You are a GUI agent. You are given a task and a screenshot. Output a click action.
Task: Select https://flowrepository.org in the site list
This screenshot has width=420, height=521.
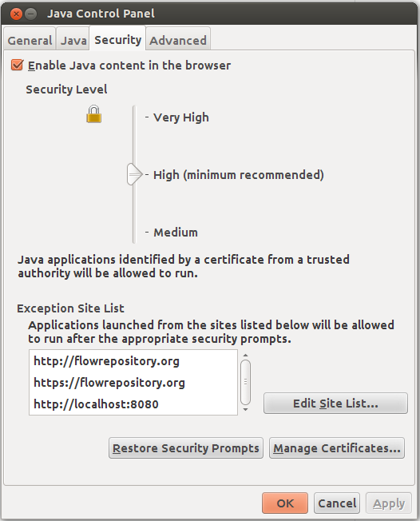click(133, 383)
